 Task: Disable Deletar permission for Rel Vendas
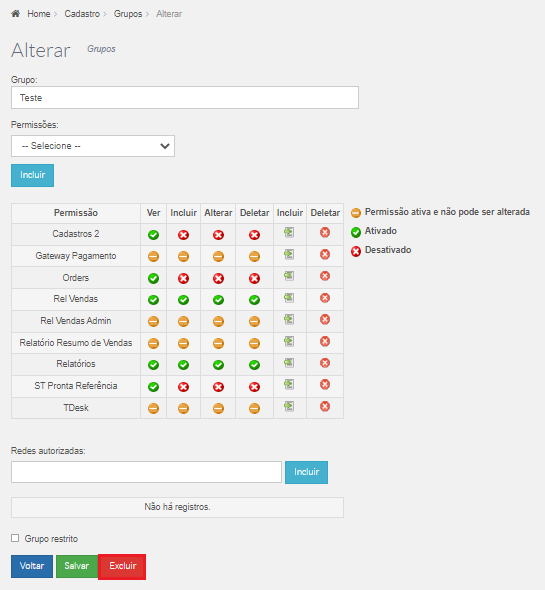(x=254, y=300)
